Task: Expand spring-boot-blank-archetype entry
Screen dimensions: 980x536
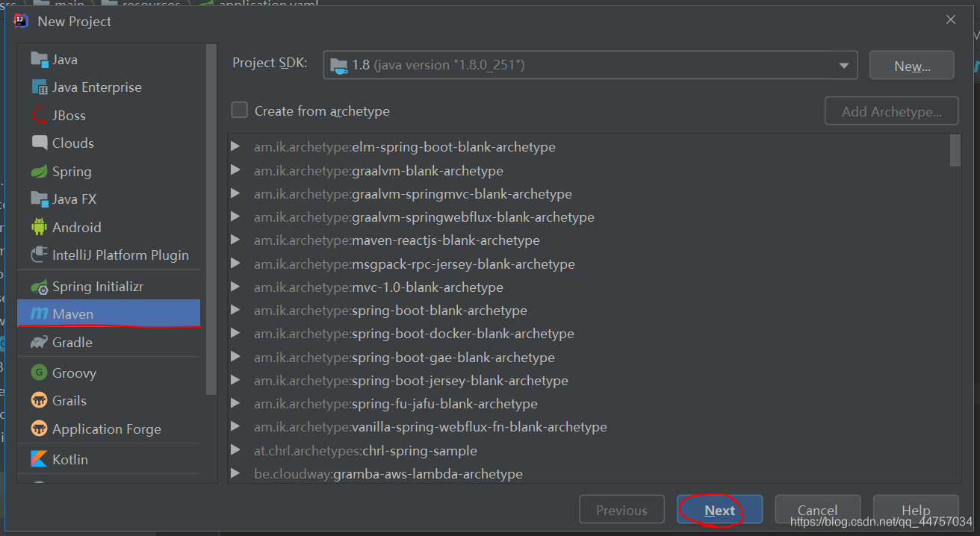Action: (236, 310)
